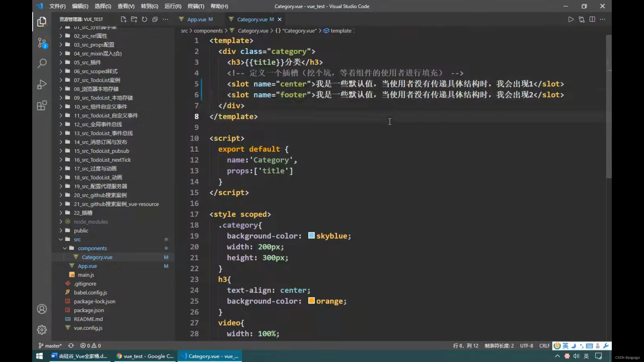The image size is (644, 362).
Task: Open main.js in the file tree
Action: [x=113, y=275]
